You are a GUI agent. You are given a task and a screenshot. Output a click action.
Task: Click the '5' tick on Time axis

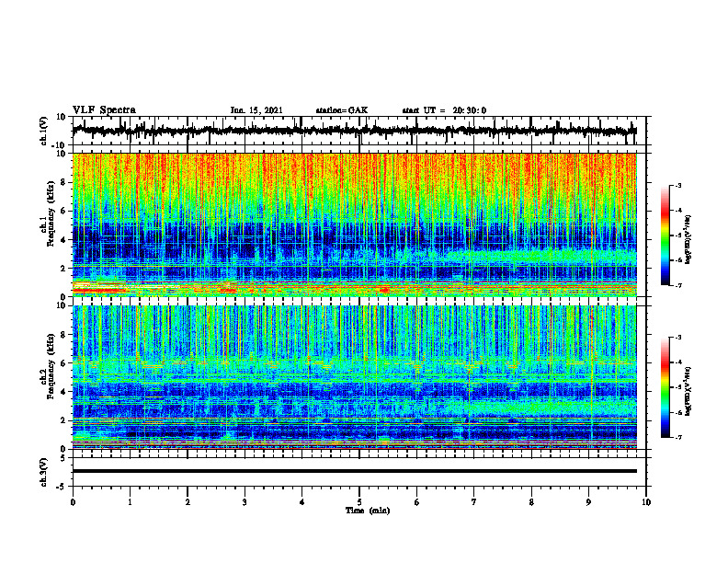359,502
